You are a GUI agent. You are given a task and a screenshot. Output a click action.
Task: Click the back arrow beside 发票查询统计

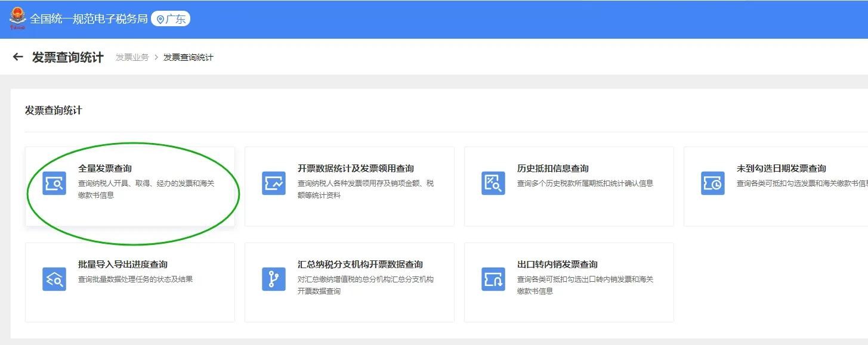click(x=18, y=57)
